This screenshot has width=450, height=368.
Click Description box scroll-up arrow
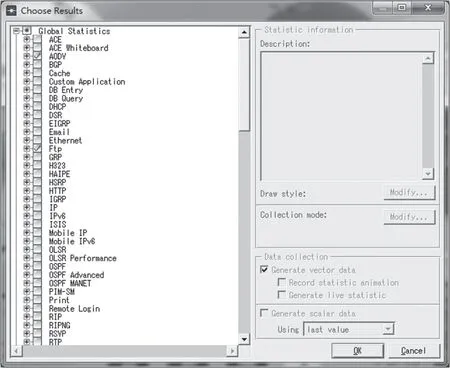click(428, 59)
